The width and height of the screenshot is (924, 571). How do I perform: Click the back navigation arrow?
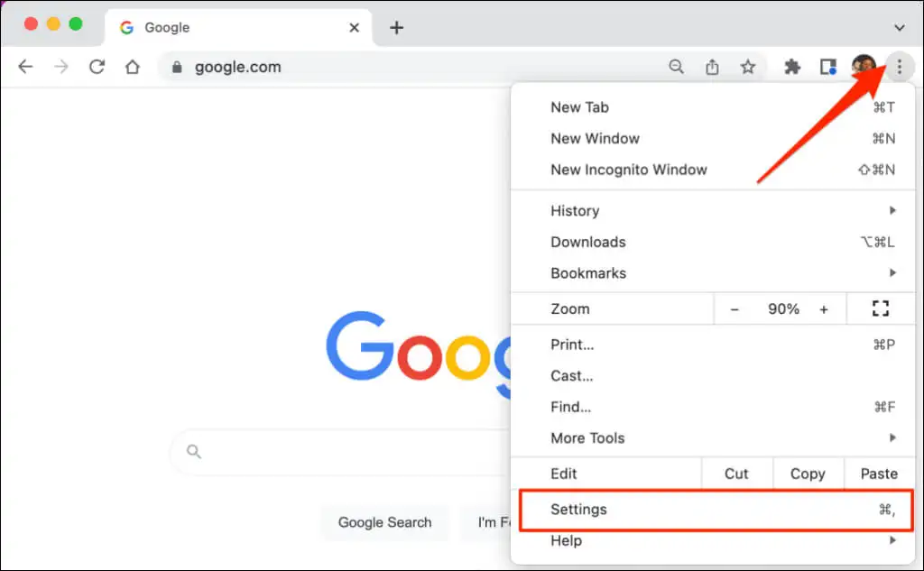[25, 67]
